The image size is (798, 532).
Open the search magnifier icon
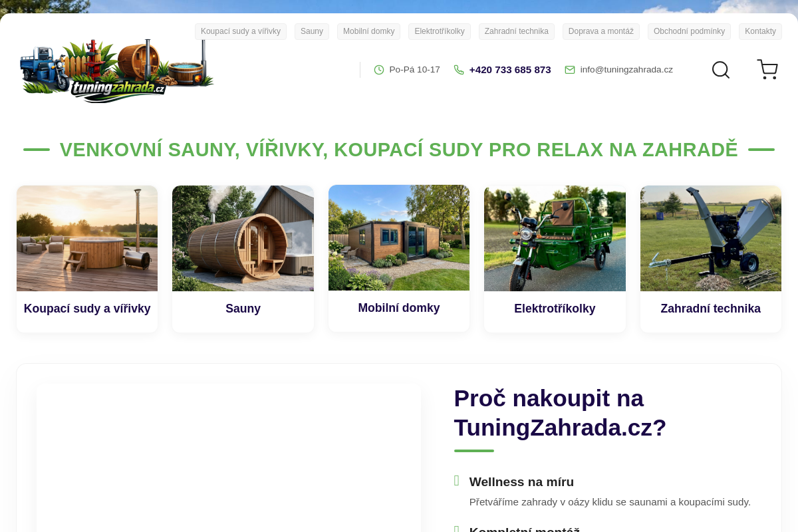point(721,70)
